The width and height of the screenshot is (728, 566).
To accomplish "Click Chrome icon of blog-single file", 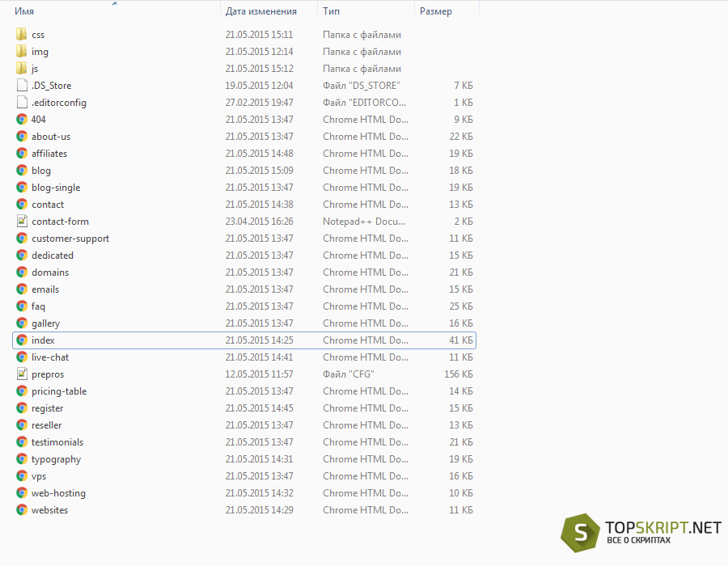I will (x=22, y=187).
